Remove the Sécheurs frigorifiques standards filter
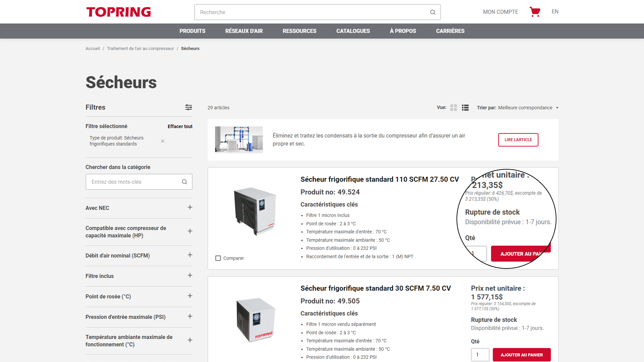644x362 pixels. tap(163, 141)
